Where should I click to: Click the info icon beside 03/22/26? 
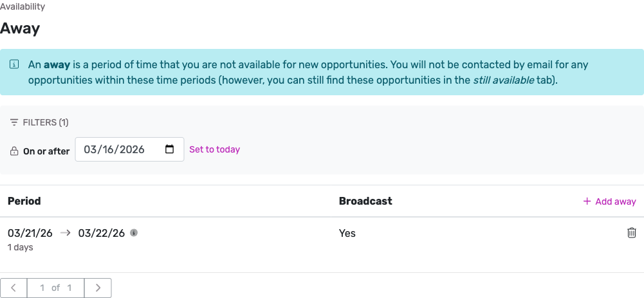[x=134, y=233]
